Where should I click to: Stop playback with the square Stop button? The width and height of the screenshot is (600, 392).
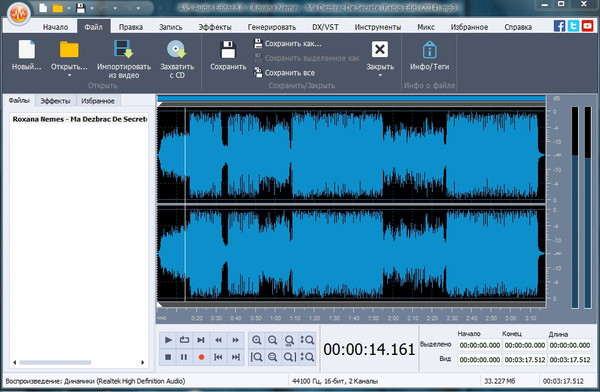(x=168, y=357)
